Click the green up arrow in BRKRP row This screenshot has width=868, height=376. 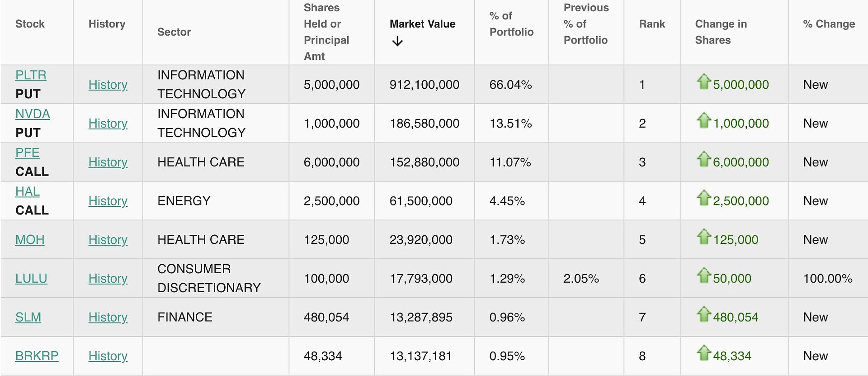[x=703, y=353]
